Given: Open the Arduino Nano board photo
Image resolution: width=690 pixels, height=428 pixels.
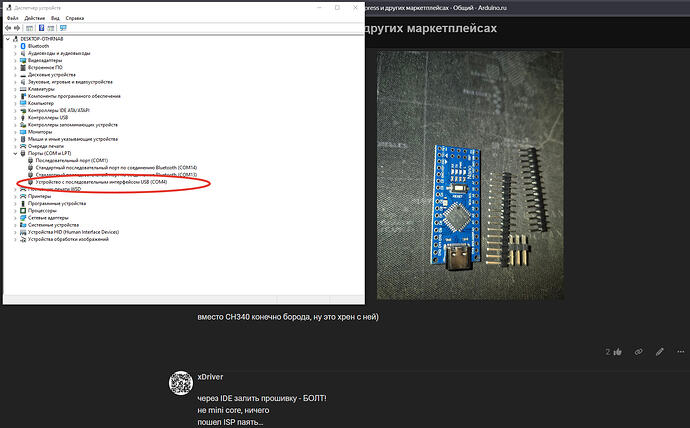Looking at the screenshot, I should (472, 173).
